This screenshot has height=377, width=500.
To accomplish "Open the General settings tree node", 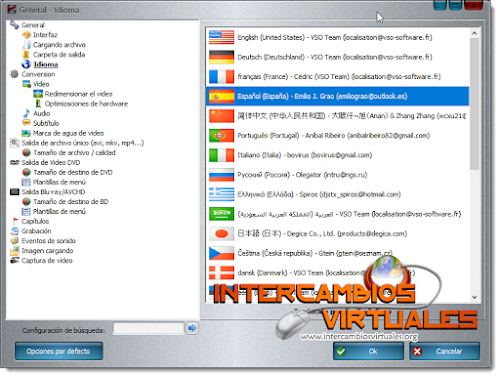I will [33, 25].
